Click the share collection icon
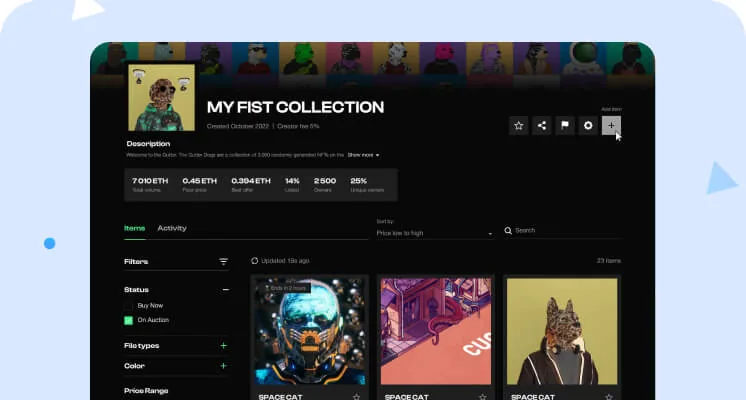 tap(541, 126)
